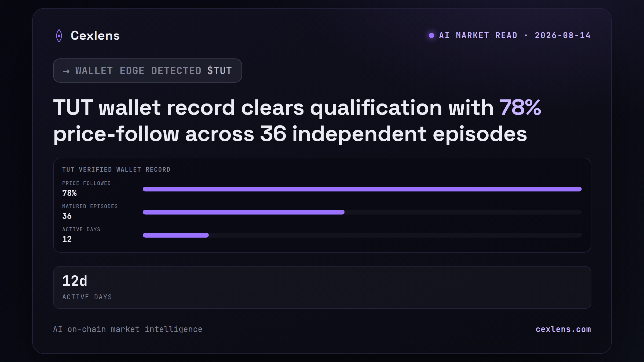Viewport: 644px width, 362px height.
Task: Click the highlighted 78% in the headline
Action: (520, 108)
